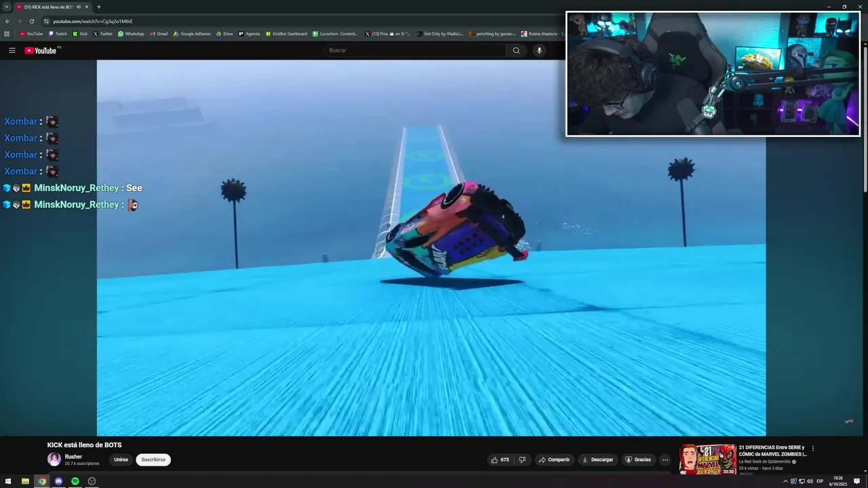Expand the tab search dropdown
Screen dimensions: 868x488
pyautogui.click(x=7, y=7)
